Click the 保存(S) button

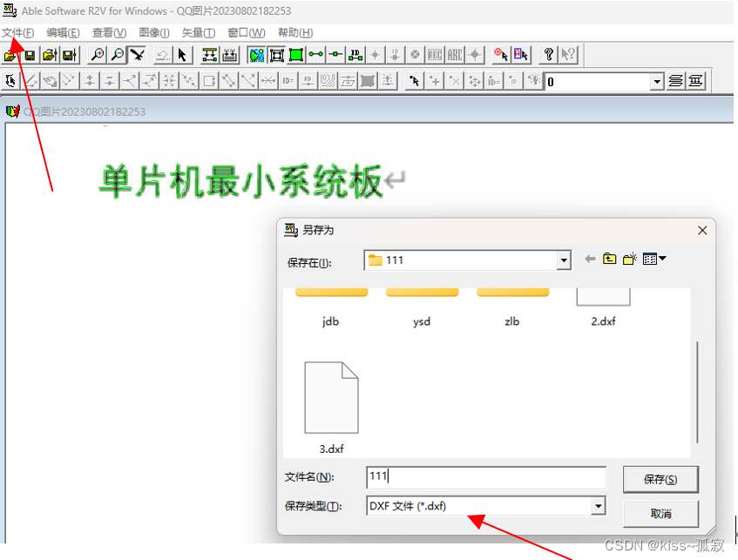coord(660,480)
